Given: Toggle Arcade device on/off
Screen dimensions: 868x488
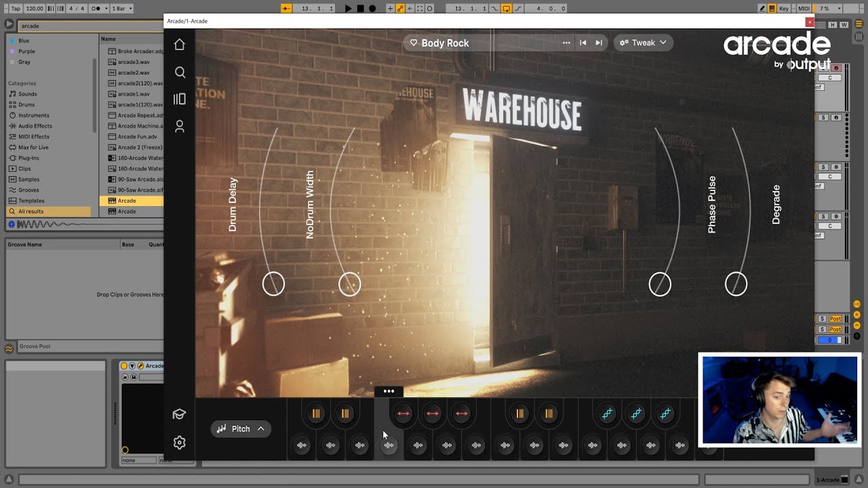Looking at the screenshot, I should point(124,366).
